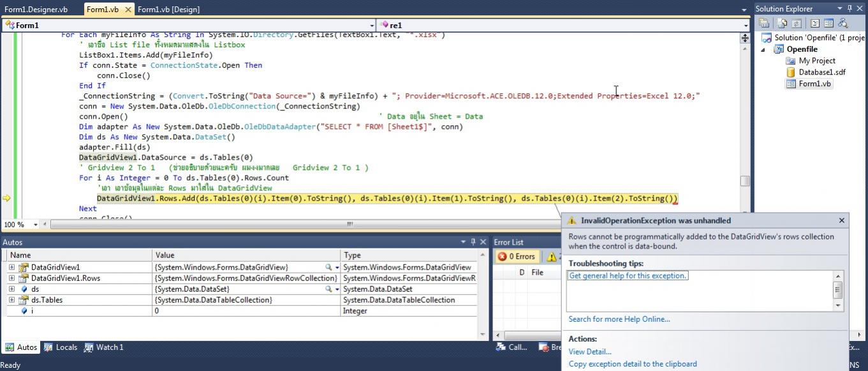
Task: Click the Database1.sdf database icon
Action: (791, 72)
